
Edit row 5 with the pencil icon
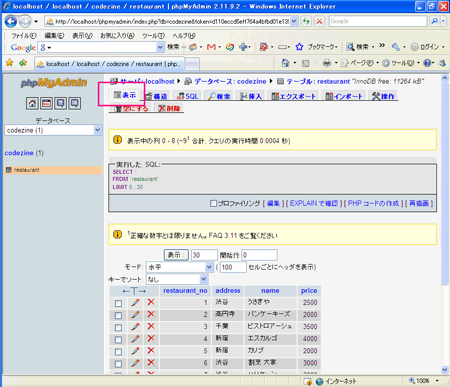tap(135, 351)
